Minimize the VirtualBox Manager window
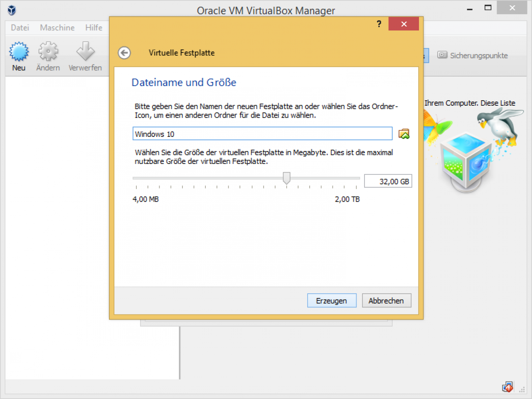532x399 pixels. (470, 8)
